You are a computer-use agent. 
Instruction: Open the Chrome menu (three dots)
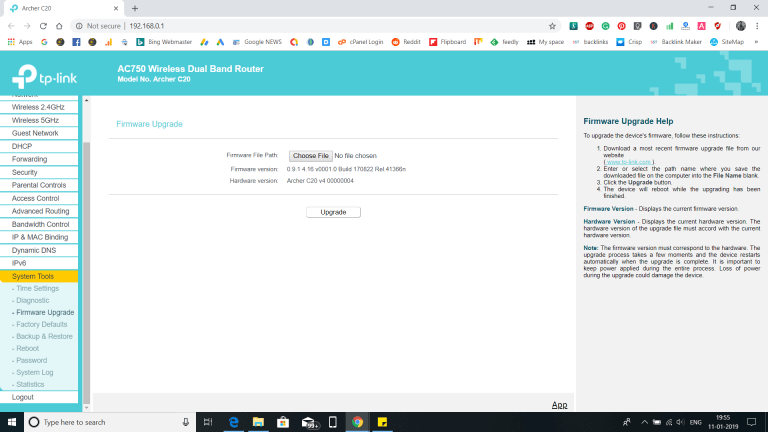click(758, 26)
